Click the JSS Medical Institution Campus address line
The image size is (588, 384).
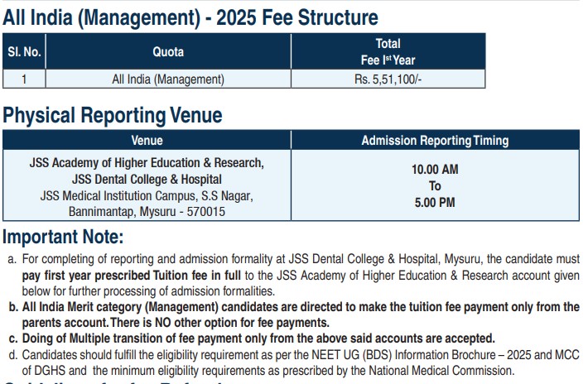tap(147, 195)
